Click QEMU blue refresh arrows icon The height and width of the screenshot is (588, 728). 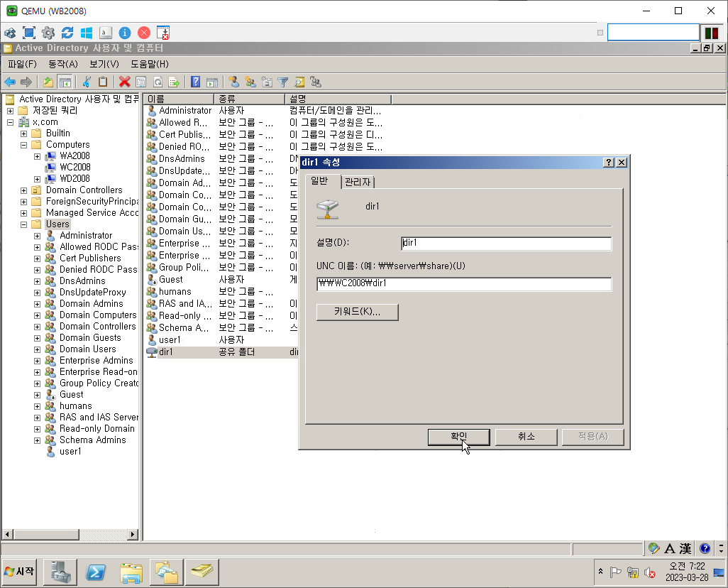67,33
